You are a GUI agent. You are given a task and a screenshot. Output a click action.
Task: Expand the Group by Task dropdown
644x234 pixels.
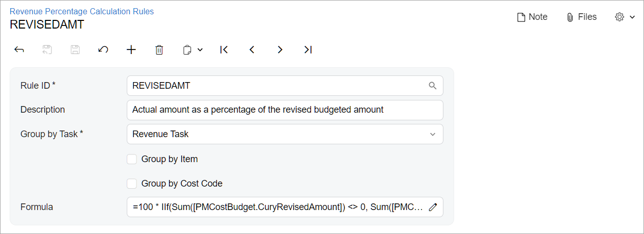point(433,135)
